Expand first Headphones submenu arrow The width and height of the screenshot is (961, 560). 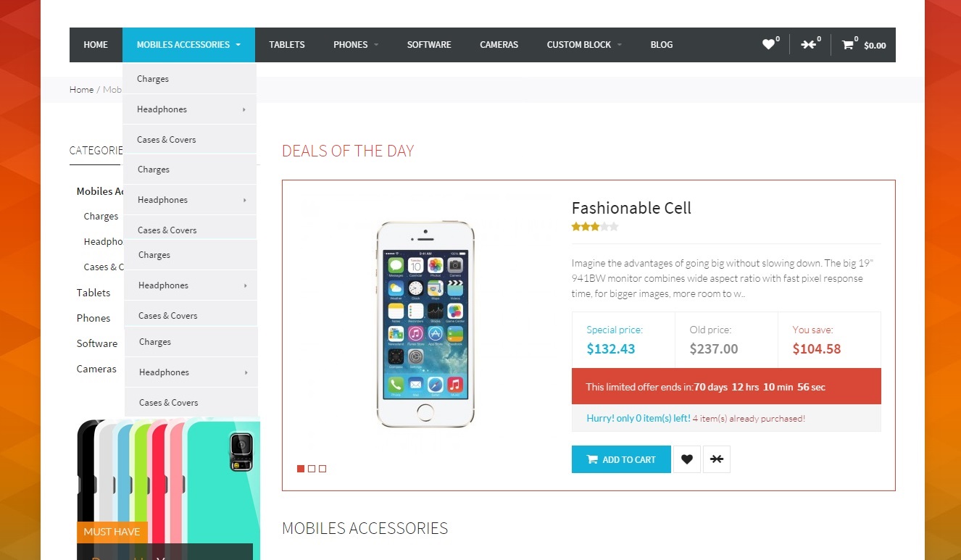click(244, 109)
